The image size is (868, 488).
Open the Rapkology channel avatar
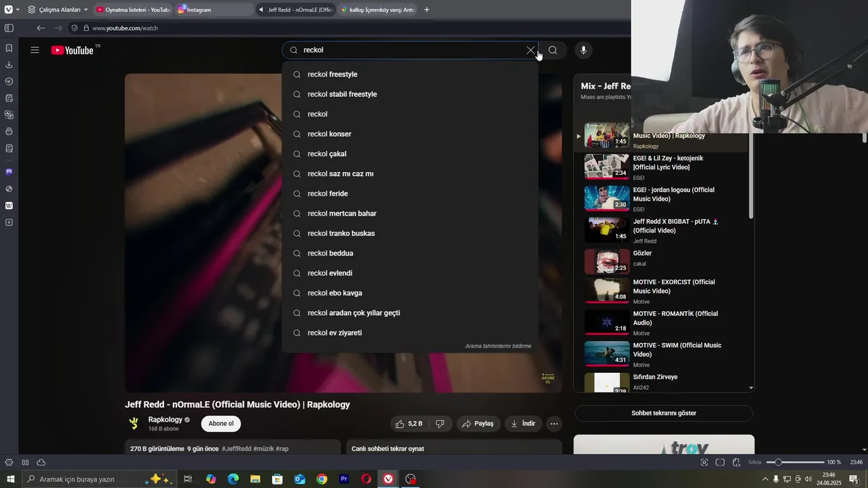coord(134,424)
